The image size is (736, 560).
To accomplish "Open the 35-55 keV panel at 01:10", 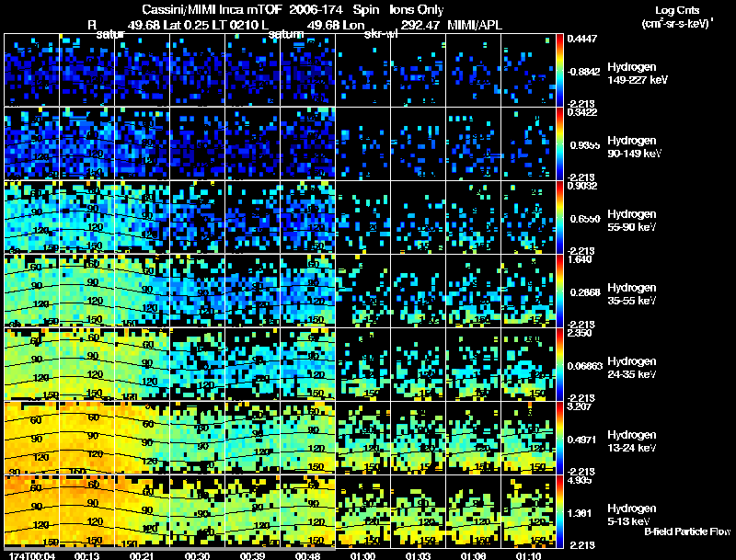I will [528, 291].
